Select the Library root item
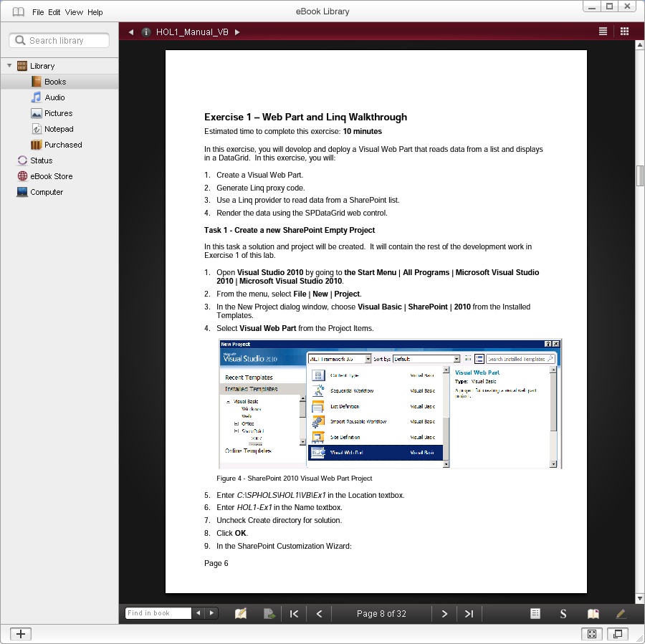Screen dimensions: 645x644 click(x=36, y=66)
